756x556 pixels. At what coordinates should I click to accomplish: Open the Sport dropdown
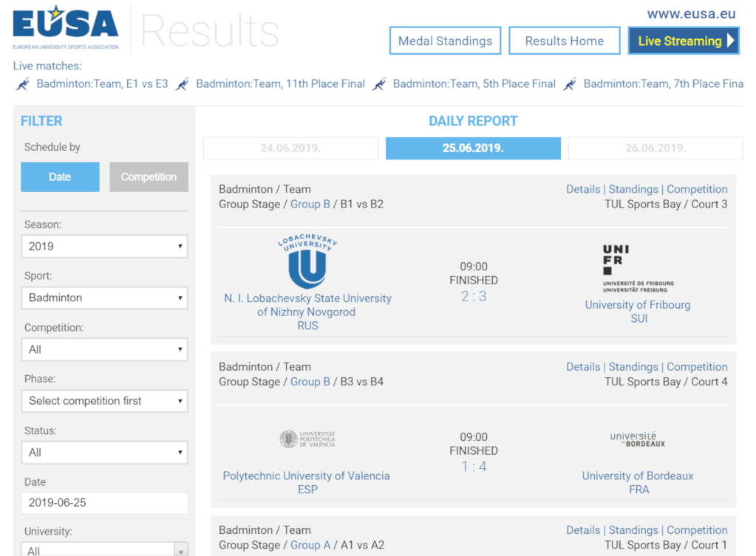pyautogui.click(x=104, y=298)
